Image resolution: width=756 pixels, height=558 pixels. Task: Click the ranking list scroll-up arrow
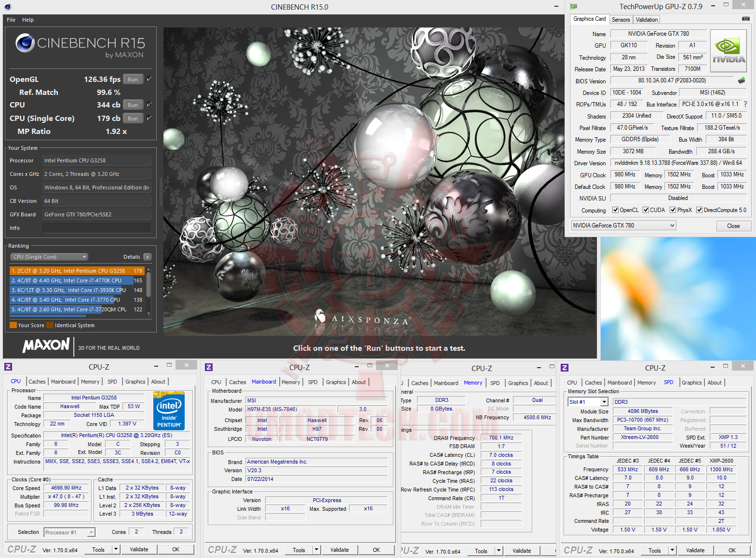[x=148, y=270]
